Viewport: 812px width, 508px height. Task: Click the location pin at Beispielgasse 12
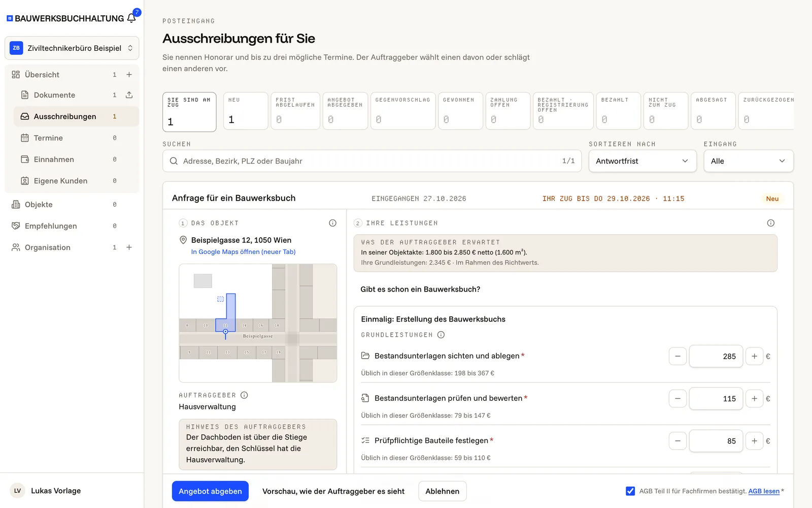[x=183, y=240]
